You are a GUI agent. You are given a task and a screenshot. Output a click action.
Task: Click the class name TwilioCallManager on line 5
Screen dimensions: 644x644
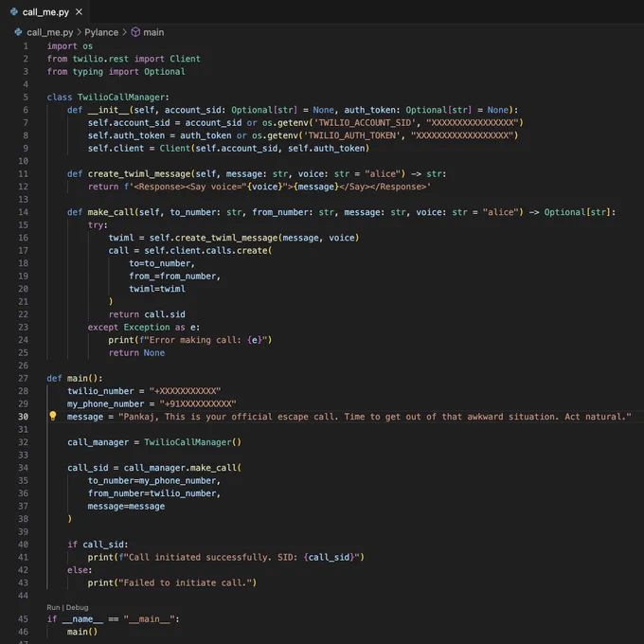[121, 97]
